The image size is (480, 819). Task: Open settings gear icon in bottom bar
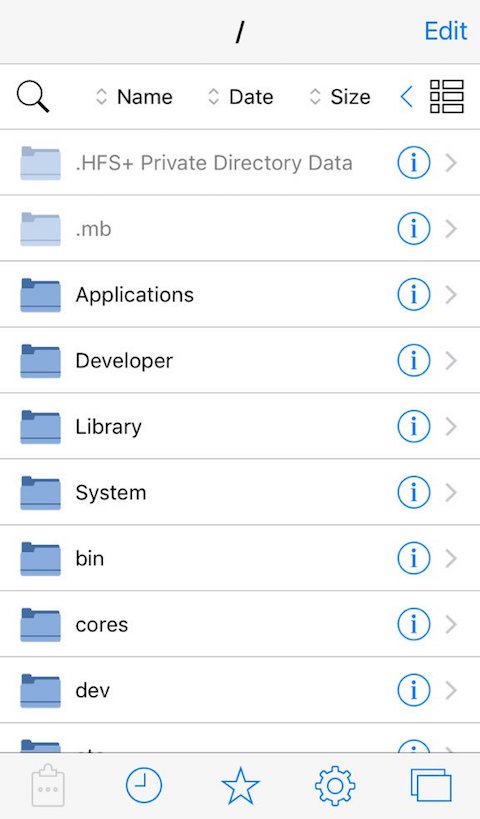click(335, 785)
